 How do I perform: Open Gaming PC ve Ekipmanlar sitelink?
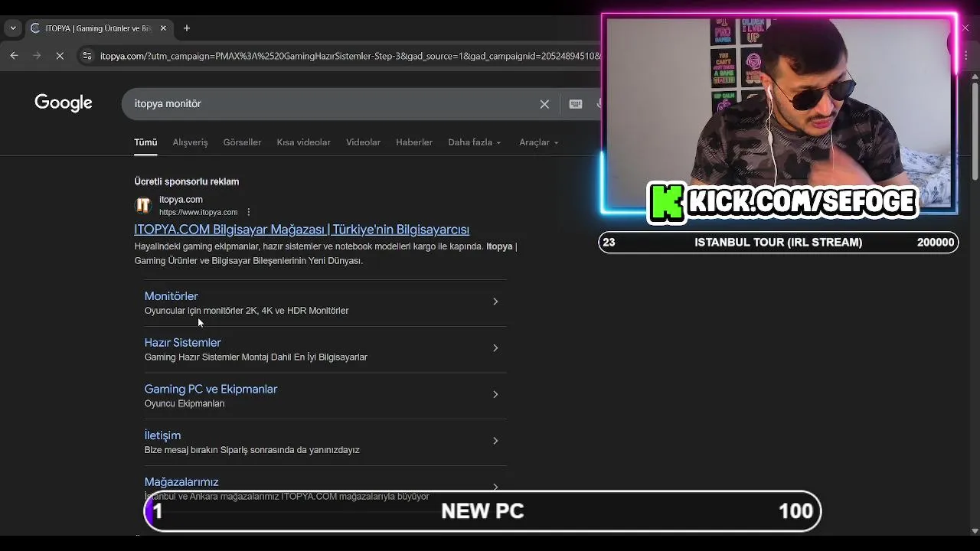pos(211,390)
